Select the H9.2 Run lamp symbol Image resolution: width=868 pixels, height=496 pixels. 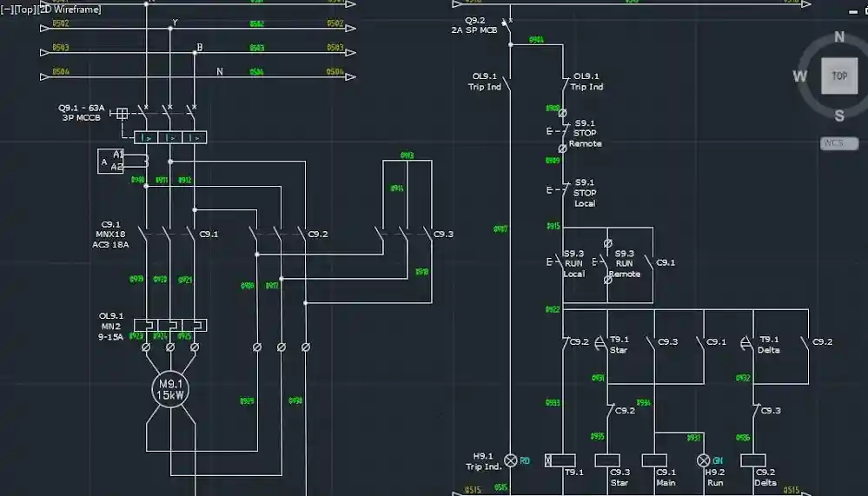click(x=704, y=460)
